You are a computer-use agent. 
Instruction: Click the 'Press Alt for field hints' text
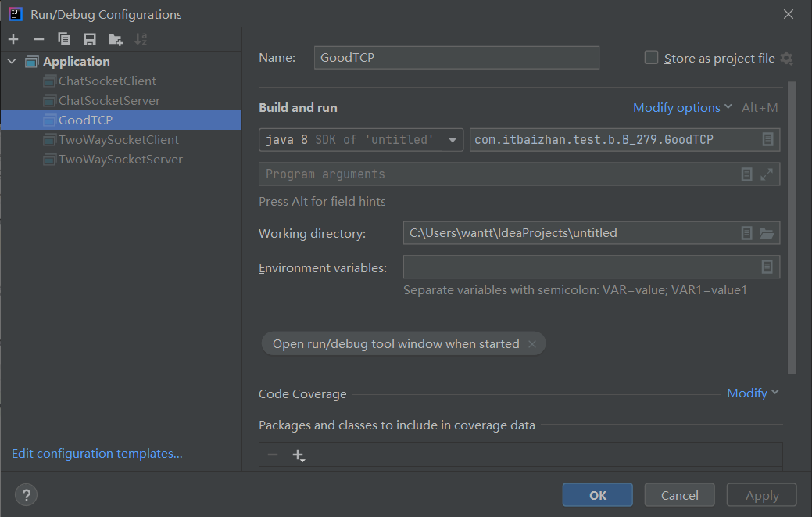pos(322,202)
